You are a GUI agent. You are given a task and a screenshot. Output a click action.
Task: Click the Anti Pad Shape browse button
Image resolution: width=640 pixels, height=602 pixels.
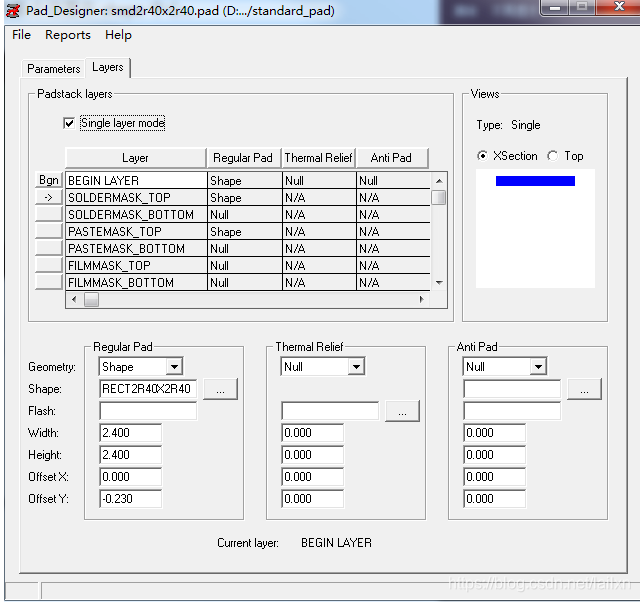point(584,389)
